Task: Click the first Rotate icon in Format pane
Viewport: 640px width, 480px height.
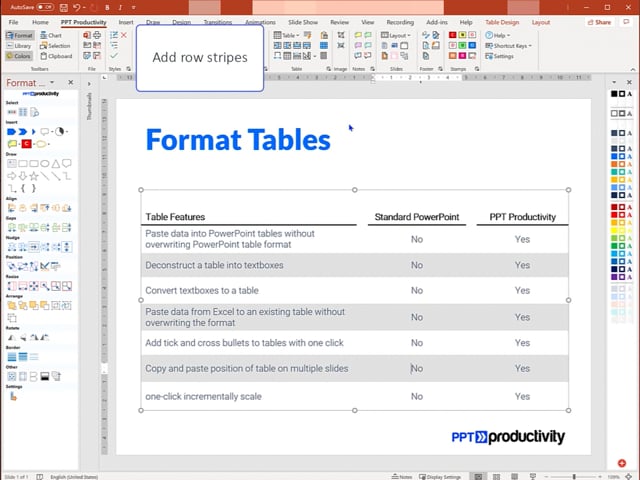Action: [x=11, y=337]
